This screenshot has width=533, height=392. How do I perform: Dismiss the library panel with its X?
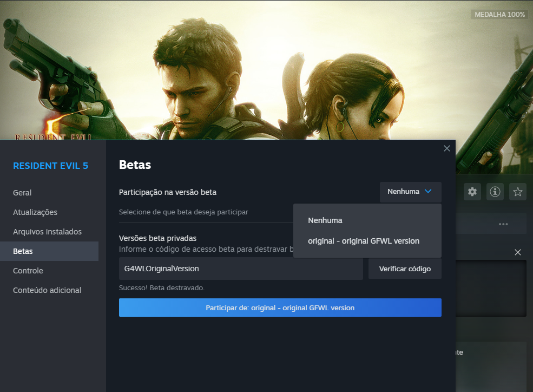click(x=518, y=252)
